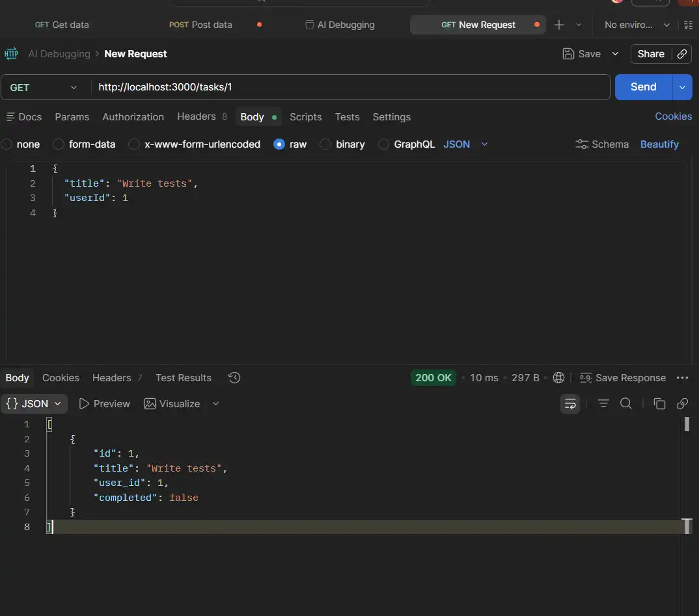The image size is (699, 616).
Task: Click the response history clock icon
Action: (234, 378)
